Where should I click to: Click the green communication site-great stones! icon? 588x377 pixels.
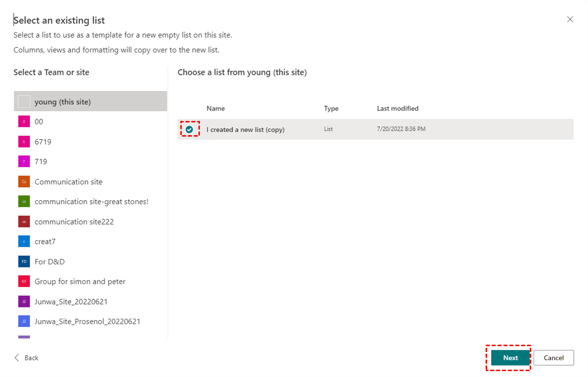(24, 202)
